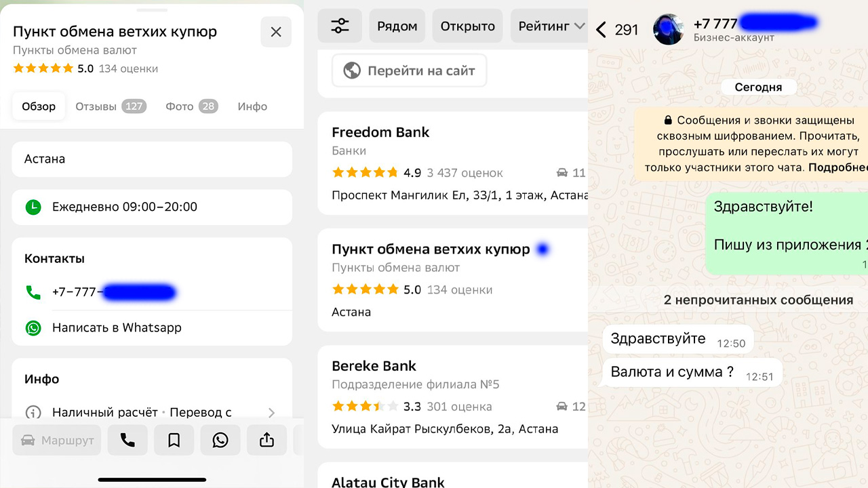The height and width of the screenshot is (488, 868).
Task: Close the place card with X button
Action: click(276, 32)
